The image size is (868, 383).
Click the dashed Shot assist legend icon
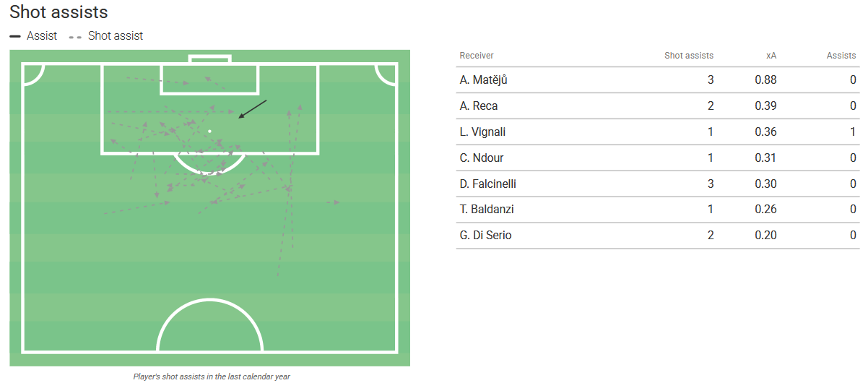click(x=75, y=36)
